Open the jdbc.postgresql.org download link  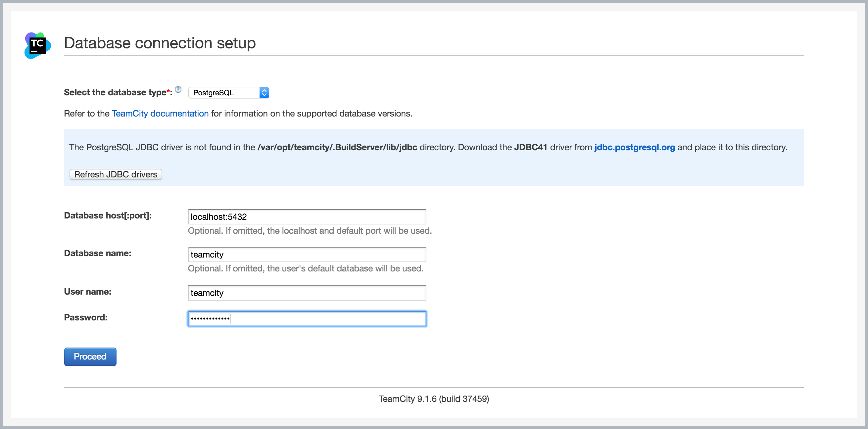[635, 147]
